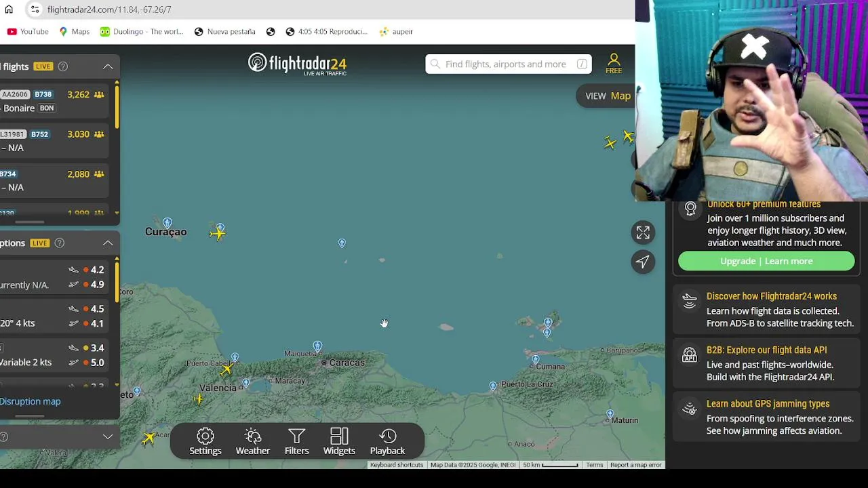Click the 3,262 trackers count
The image size is (868, 488).
pos(85,94)
